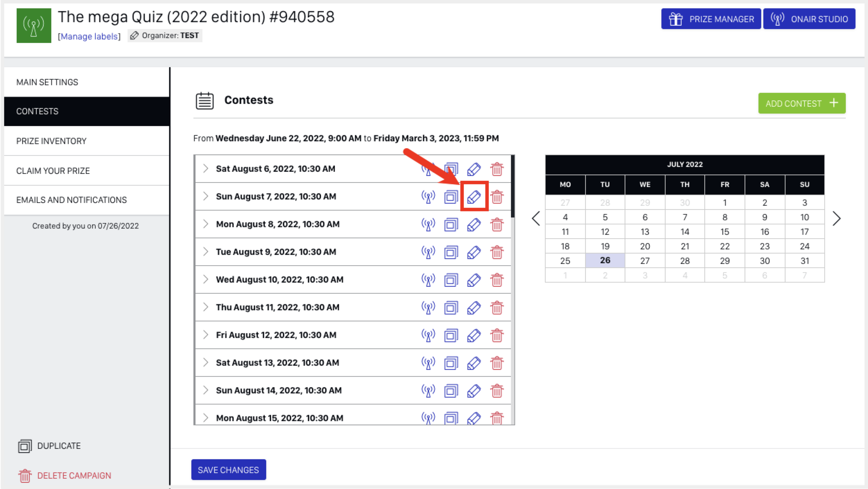Go to next calendar month
868x489 pixels.
tap(836, 219)
